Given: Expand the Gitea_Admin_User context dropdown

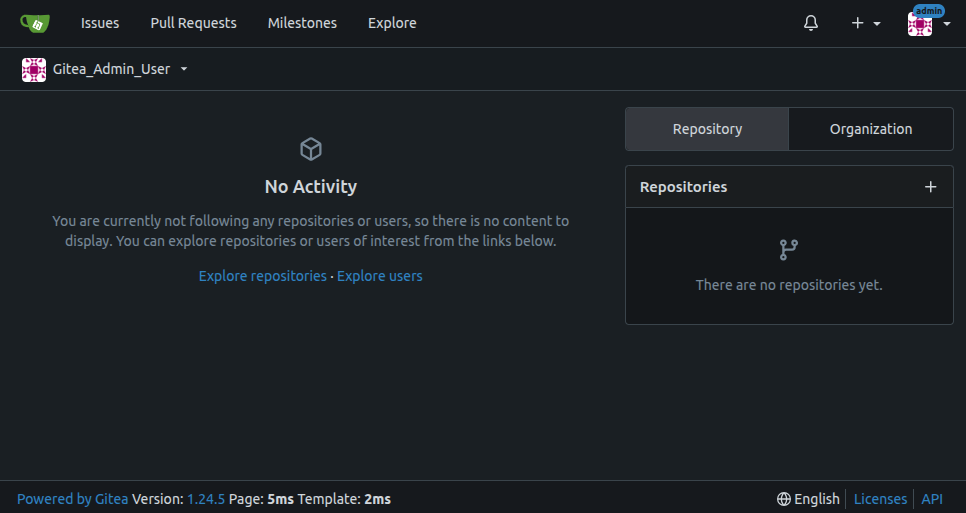Looking at the screenshot, I should (x=184, y=70).
